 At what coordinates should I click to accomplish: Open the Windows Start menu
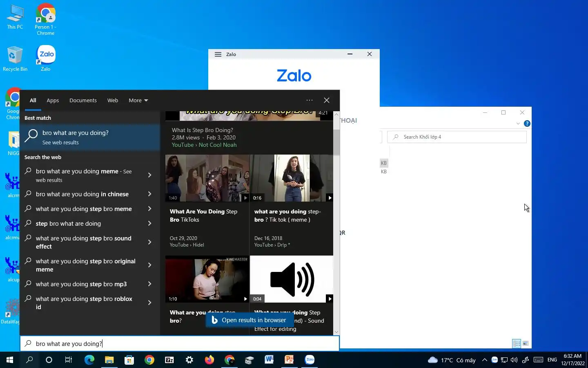tap(10, 360)
